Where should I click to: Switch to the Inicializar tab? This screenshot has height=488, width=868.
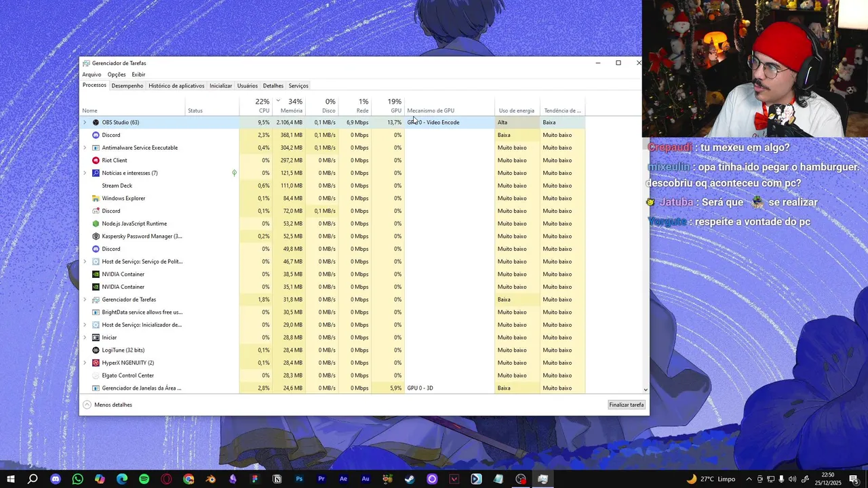click(220, 86)
